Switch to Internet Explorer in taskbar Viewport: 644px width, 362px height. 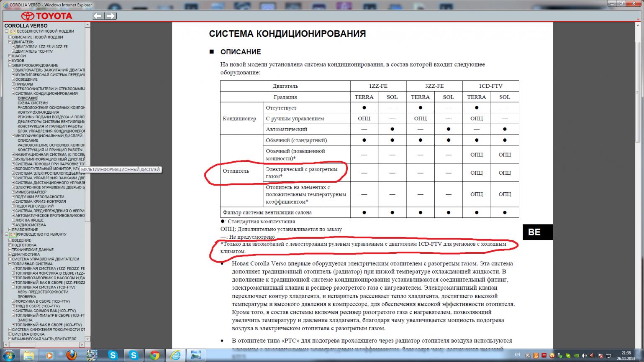(x=176, y=355)
